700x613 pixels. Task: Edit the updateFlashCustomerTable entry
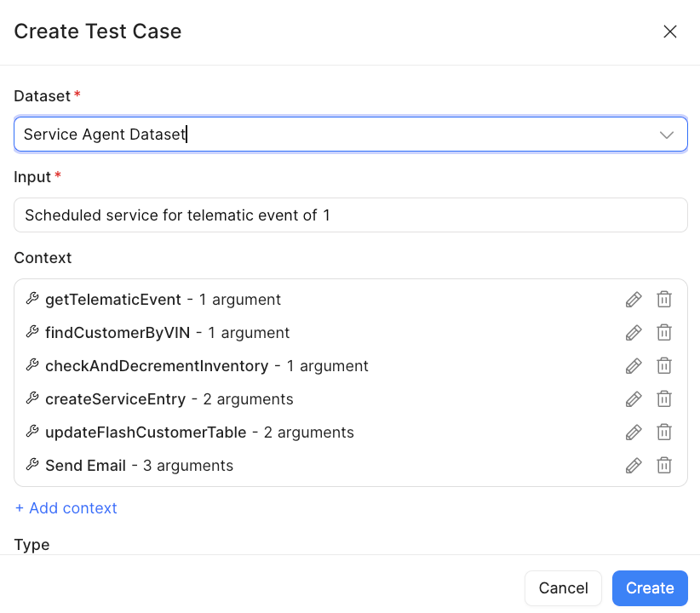pos(633,433)
